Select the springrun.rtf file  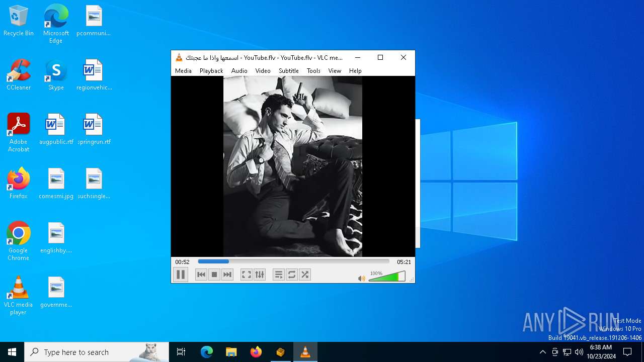coord(94,130)
